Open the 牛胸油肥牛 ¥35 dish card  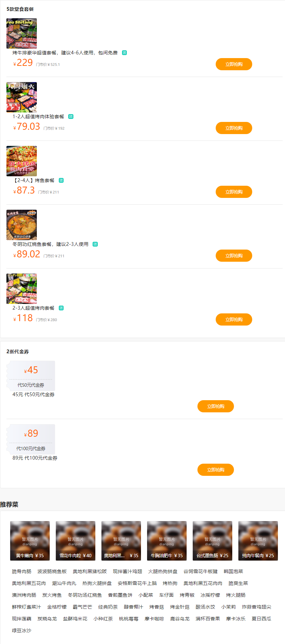click(x=167, y=541)
